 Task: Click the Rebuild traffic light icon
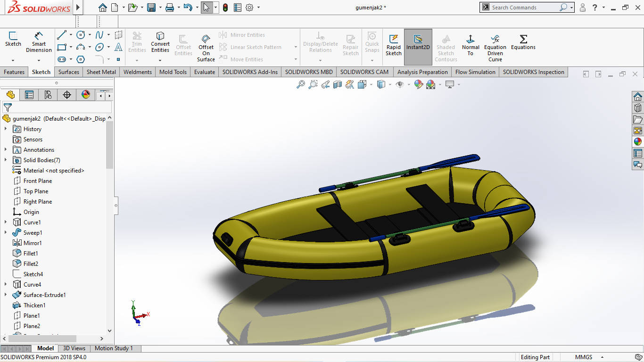(225, 8)
